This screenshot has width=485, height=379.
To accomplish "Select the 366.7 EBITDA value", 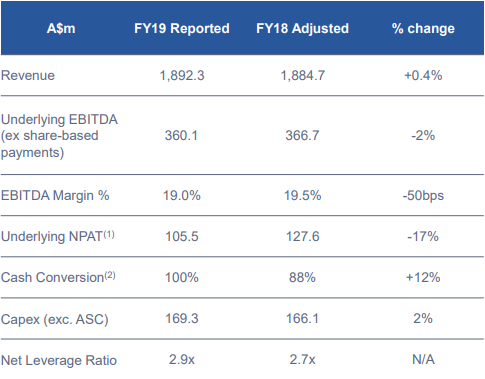I will tap(302, 136).
